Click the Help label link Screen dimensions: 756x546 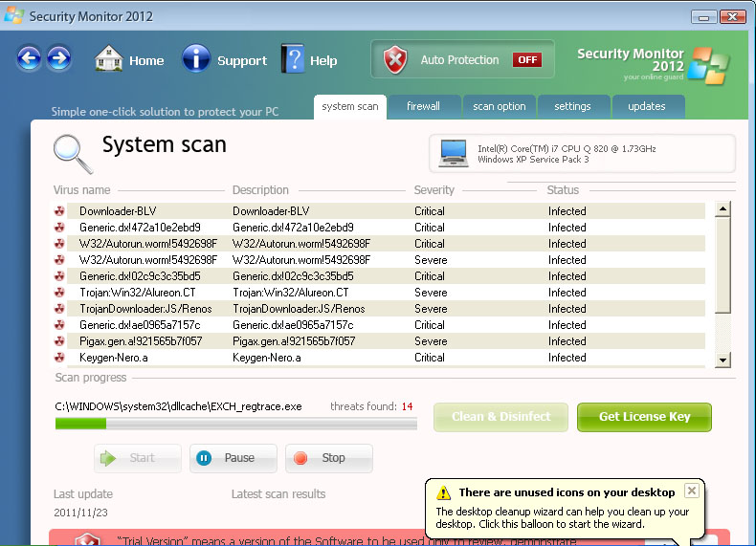[x=323, y=61]
